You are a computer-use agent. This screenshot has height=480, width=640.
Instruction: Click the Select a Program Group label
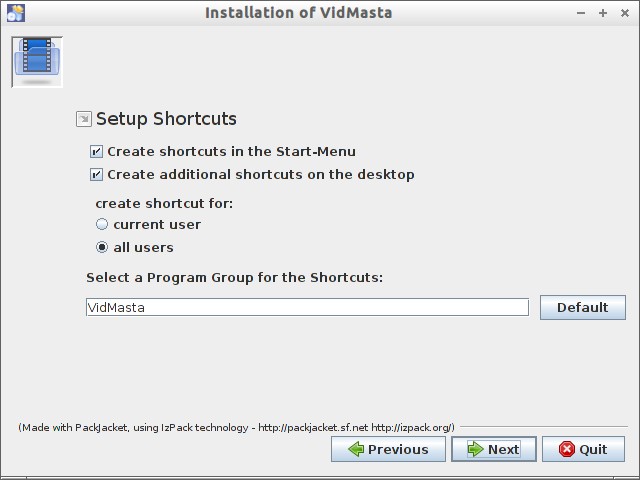(234, 278)
